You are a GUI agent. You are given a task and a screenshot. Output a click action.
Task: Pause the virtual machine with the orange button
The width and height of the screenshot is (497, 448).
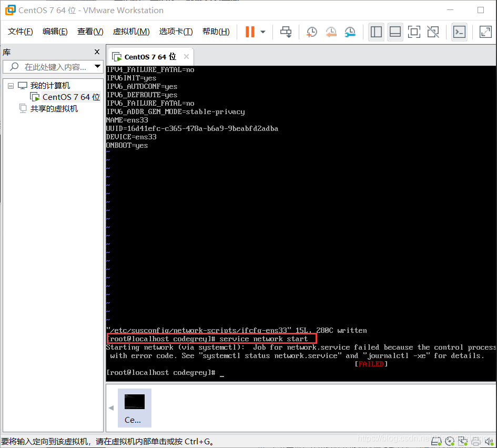point(250,32)
